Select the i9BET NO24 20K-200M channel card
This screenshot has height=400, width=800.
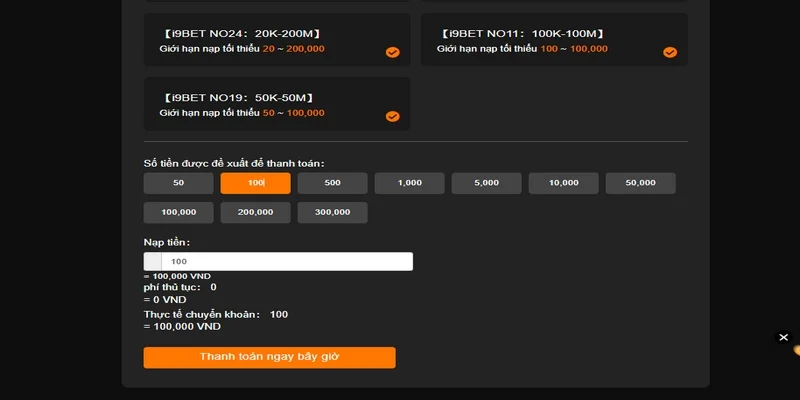click(x=277, y=40)
